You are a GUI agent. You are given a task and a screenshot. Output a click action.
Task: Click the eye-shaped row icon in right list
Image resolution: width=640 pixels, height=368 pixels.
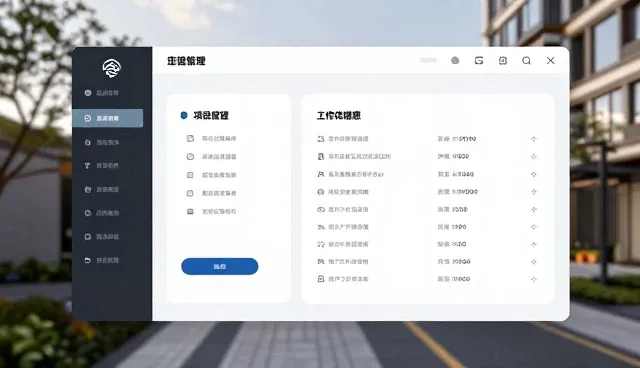click(x=321, y=209)
